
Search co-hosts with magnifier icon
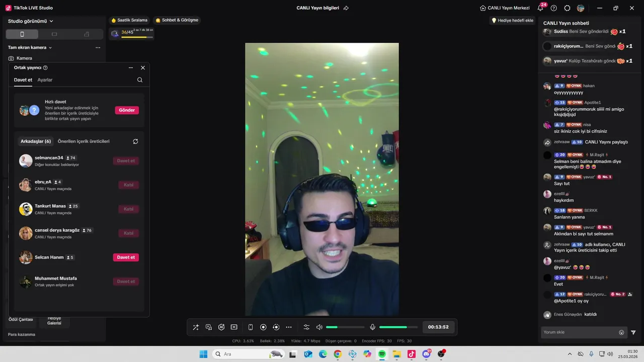(140, 80)
